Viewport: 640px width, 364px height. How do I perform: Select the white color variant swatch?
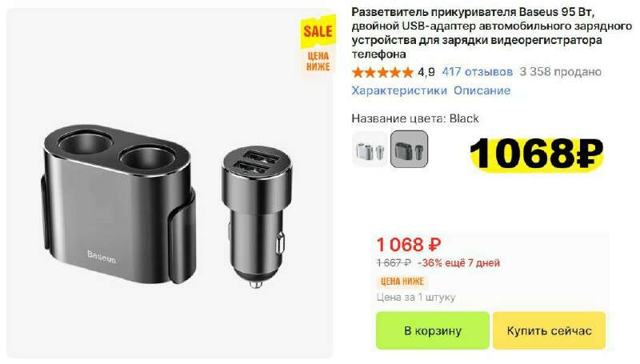[x=370, y=150]
